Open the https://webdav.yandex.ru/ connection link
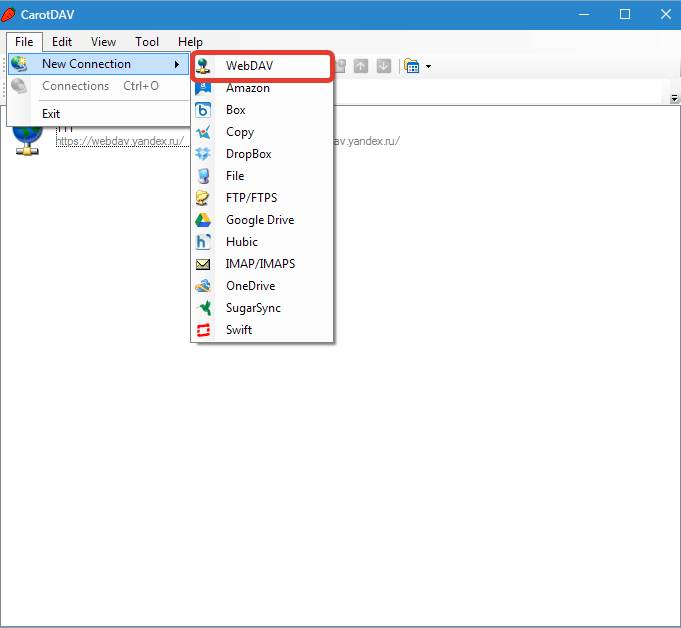Viewport: 681px width, 628px height. pos(120,141)
